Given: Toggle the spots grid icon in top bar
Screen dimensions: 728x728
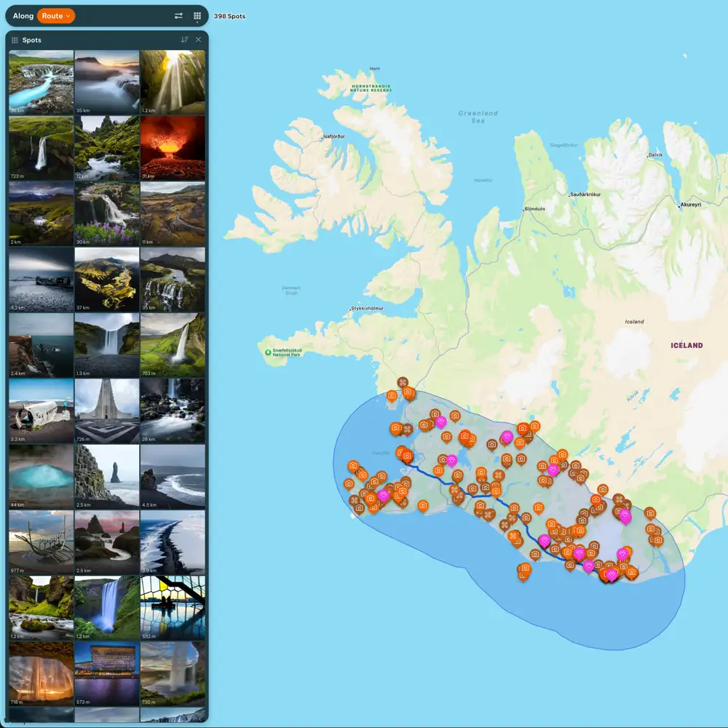Looking at the screenshot, I should click(x=197, y=16).
